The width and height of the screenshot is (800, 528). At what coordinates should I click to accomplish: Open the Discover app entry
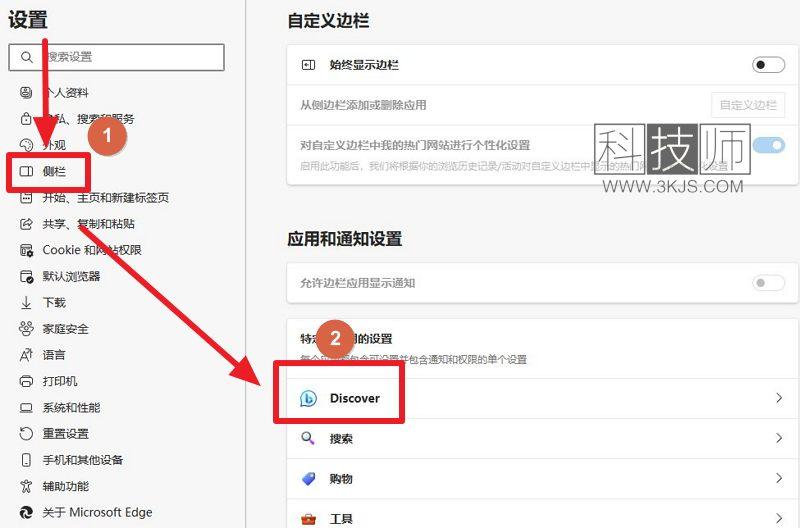542,398
